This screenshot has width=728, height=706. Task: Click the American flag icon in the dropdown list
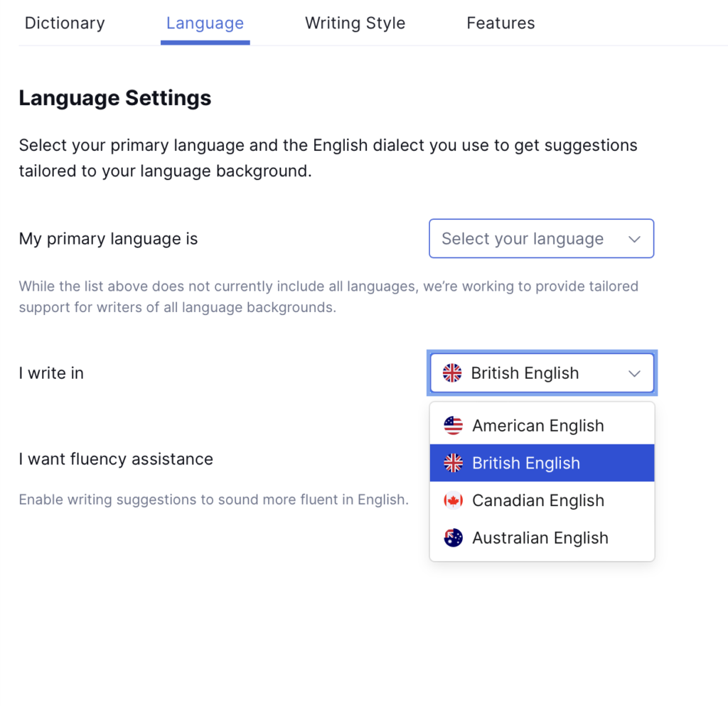coord(454,426)
